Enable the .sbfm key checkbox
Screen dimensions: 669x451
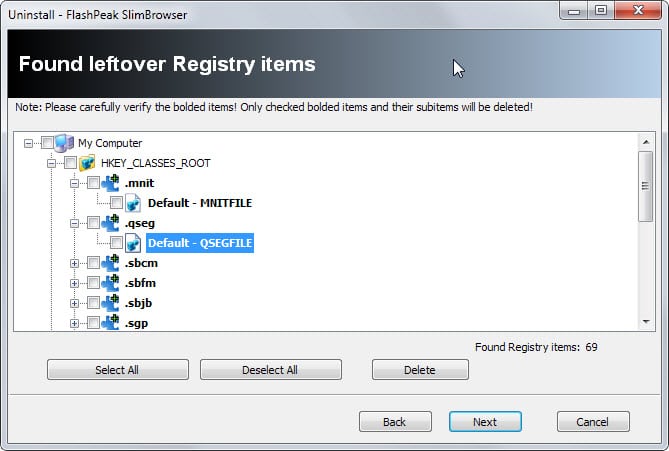point(93,283)
